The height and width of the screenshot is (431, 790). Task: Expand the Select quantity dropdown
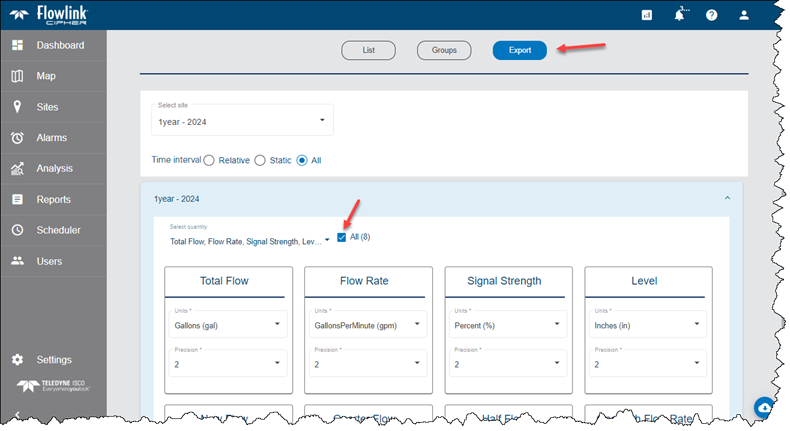(x=250, y=240)
